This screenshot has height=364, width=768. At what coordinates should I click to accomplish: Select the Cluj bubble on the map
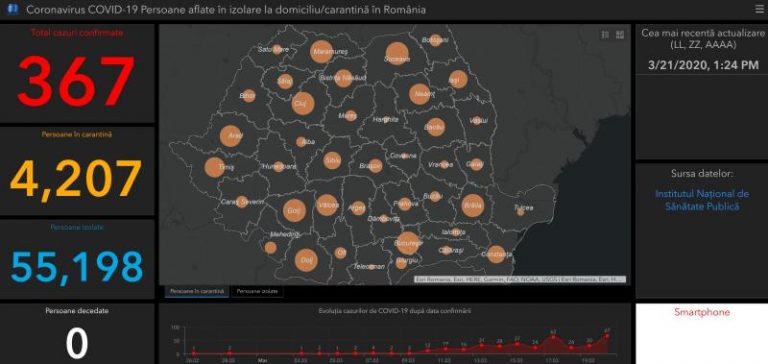(x=303, y=103)
